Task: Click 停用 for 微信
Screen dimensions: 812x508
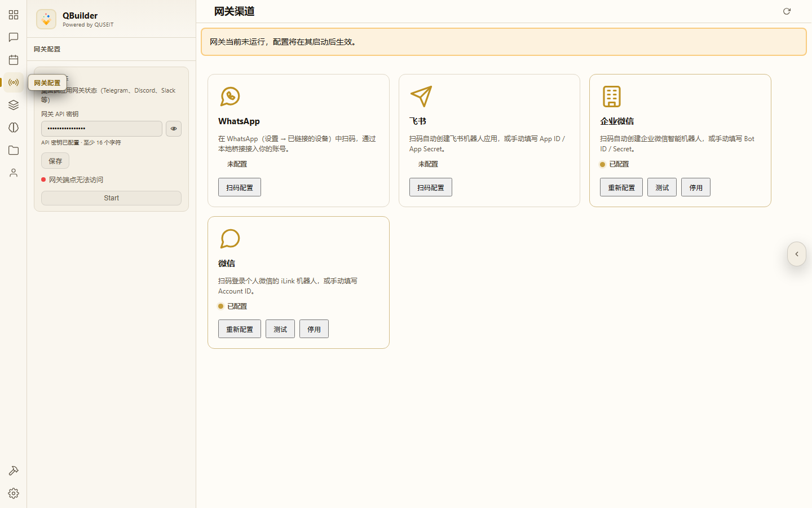Action: tap(314, 329)
